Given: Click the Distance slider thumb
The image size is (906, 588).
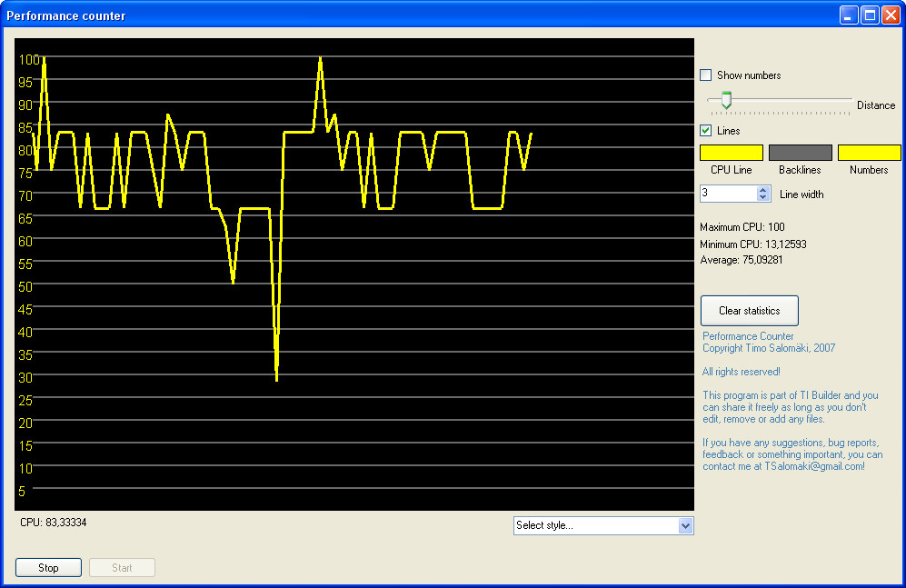Looking at the screenshot, I should click(x=726, y=100).
